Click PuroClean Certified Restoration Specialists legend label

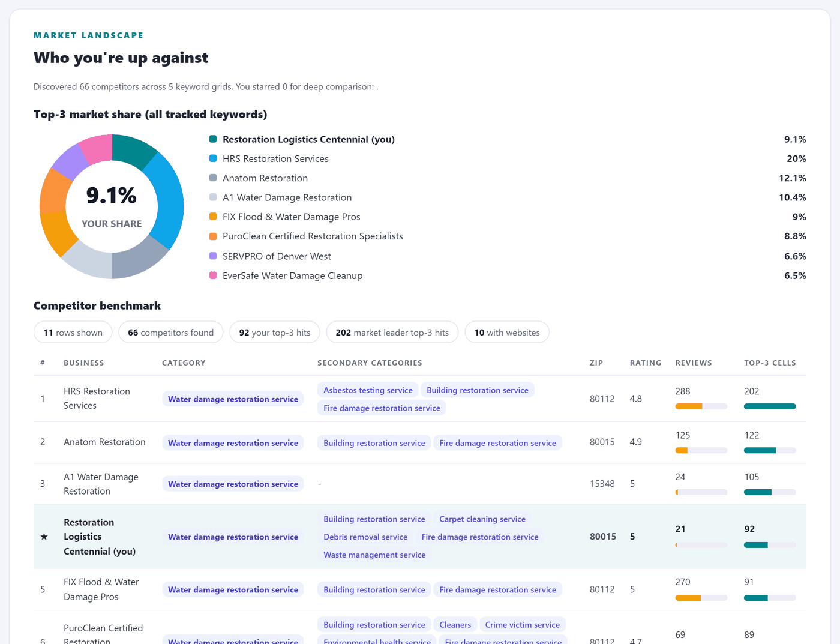(313, 236)
